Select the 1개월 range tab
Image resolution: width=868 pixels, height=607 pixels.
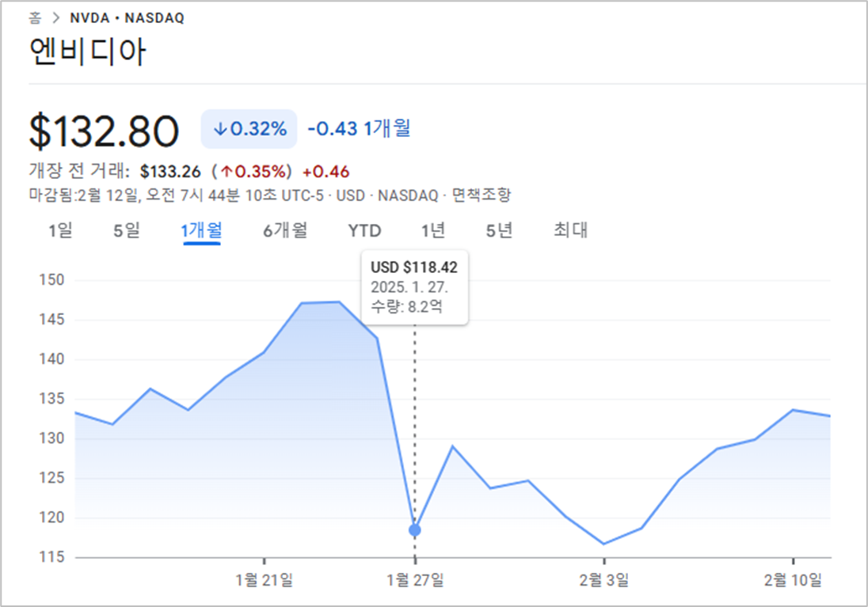point(201,230)
